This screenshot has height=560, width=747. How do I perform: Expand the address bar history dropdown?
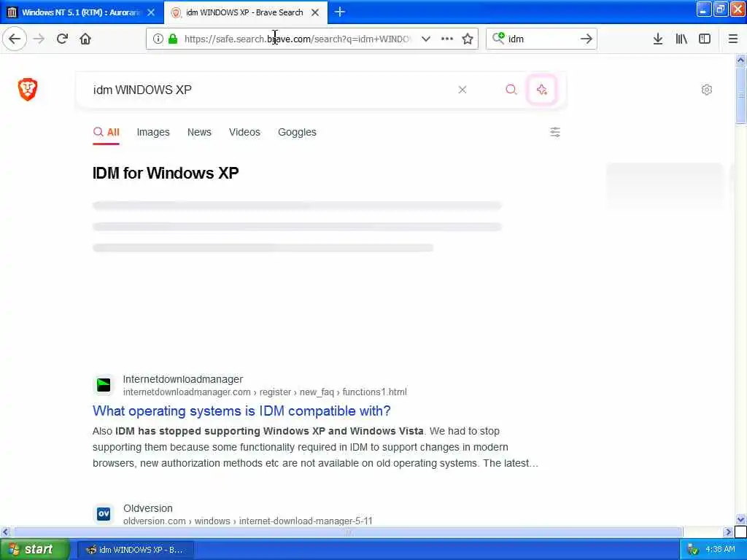click(426, 39)
